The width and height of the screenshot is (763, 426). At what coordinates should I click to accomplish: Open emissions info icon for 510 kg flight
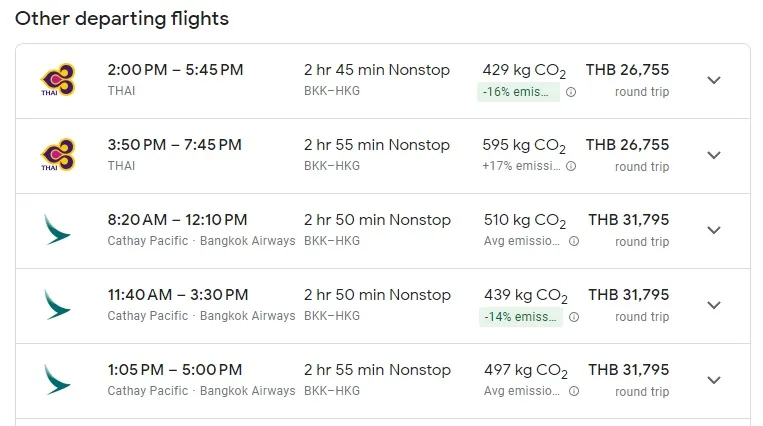tap(574, 241)
